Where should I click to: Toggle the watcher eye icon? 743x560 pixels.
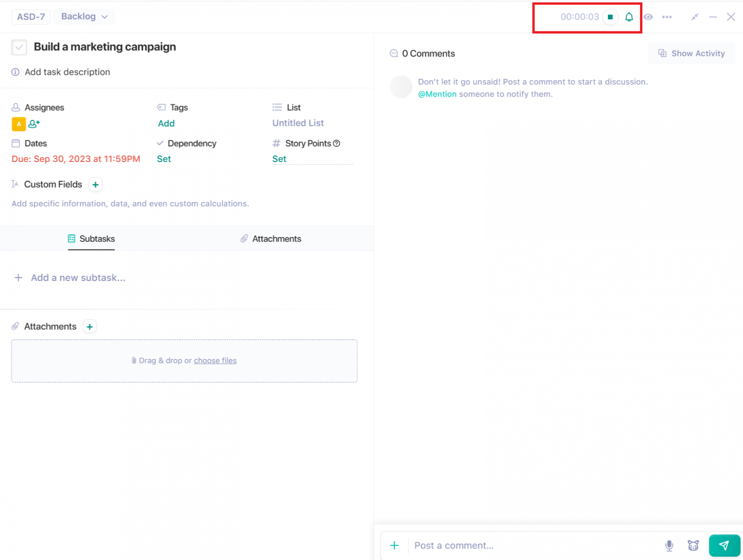(648, 17)
